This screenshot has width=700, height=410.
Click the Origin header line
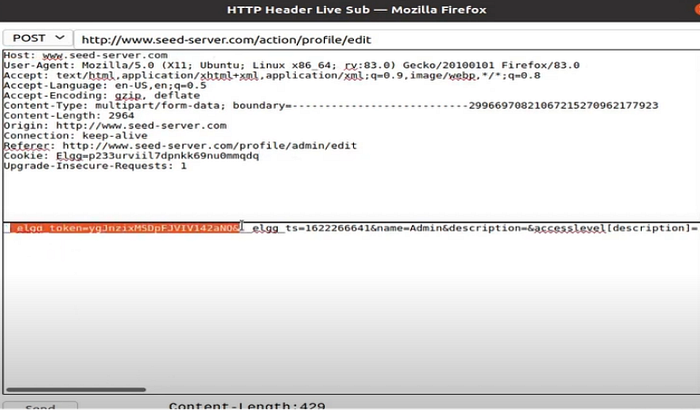(115, 126)
